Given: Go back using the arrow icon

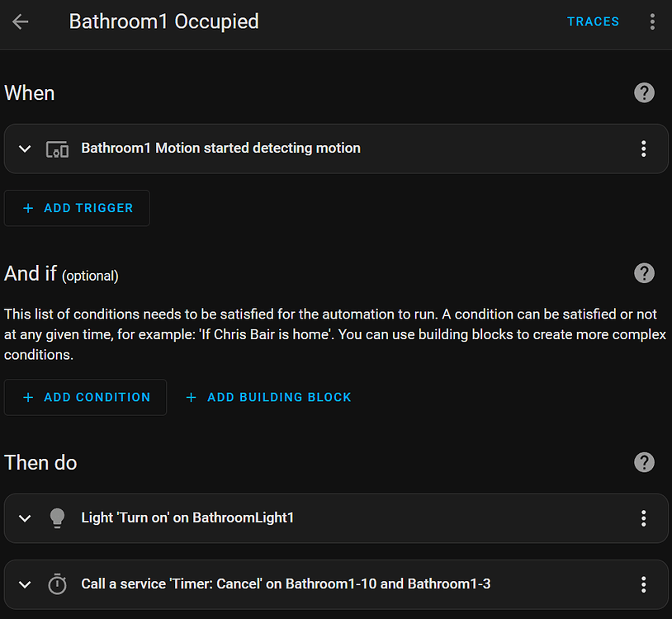Looking at the screenshot, I should click(x=21, y=21).
